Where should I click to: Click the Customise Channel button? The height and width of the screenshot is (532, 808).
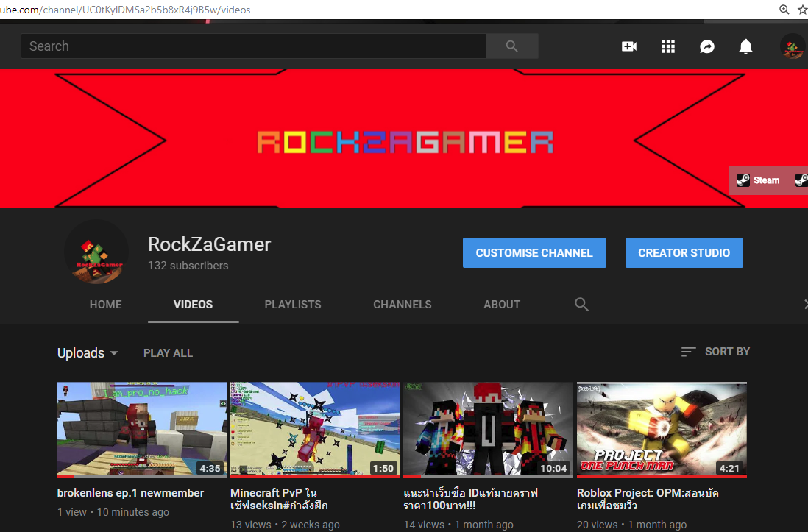point(534,252)
